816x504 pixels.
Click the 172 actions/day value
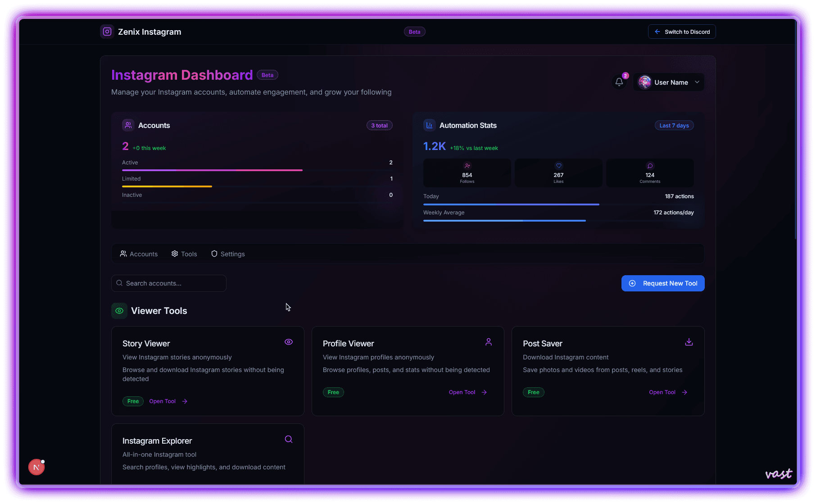click(674, 213)
